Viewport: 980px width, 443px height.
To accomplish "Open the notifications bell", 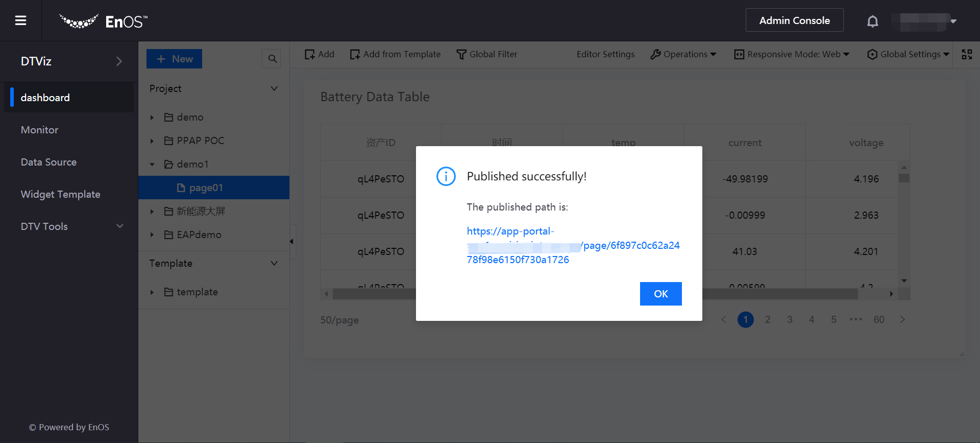I will tap(873, 21).
